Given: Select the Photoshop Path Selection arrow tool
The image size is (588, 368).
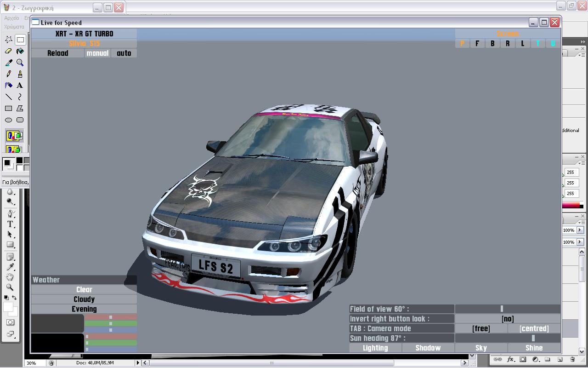Looking at the screenshot, I should [10, 235].
